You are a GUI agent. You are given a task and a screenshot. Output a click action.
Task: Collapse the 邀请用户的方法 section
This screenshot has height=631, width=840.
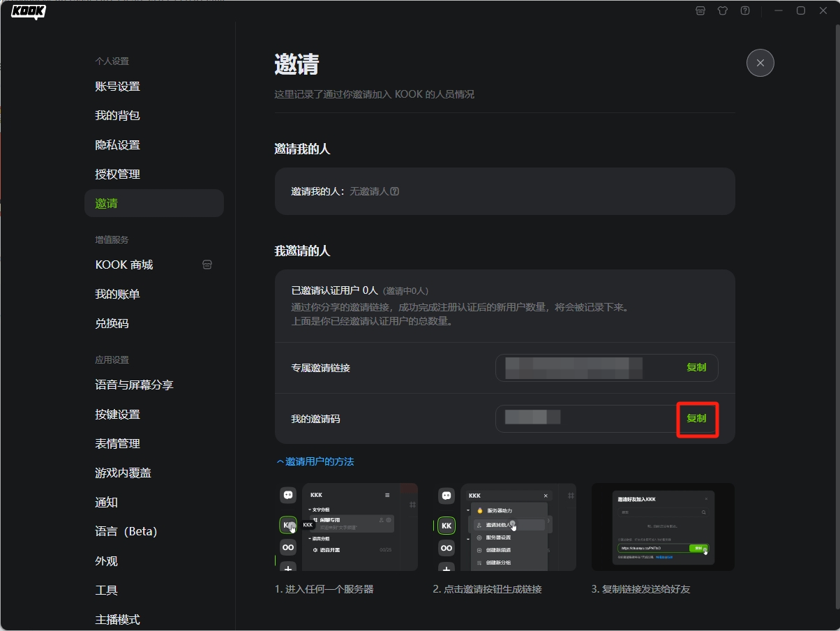[x=315, y=461]
